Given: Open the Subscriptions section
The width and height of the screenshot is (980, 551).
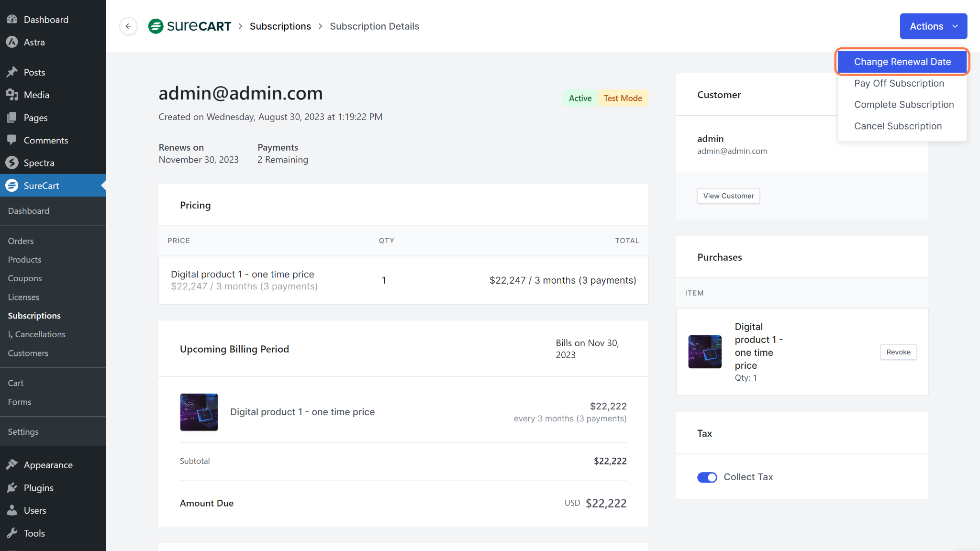Looking at the screenshot, I should click(33, 315).
